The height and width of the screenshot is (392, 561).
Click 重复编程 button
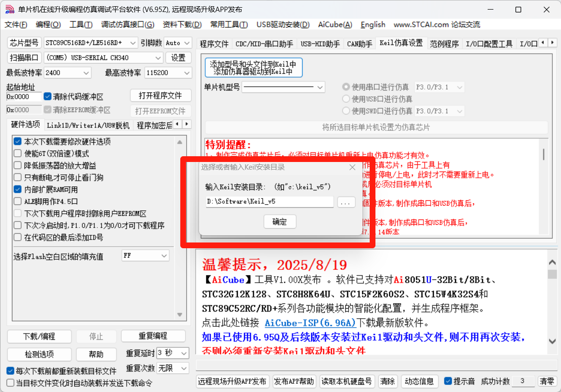coord(153,336)
